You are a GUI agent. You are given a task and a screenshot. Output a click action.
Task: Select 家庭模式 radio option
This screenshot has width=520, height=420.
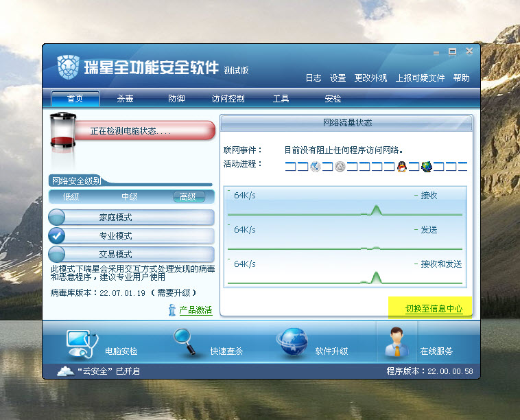click(131, 218)
